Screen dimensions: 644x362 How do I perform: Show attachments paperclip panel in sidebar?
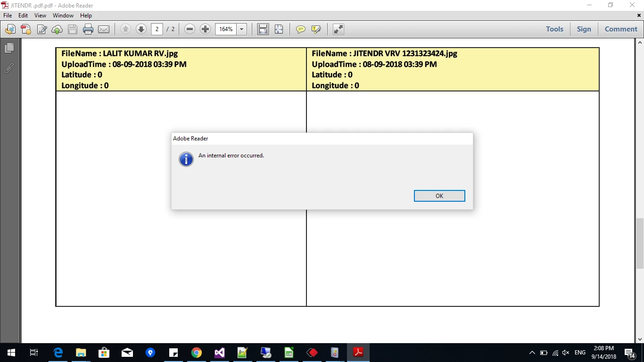click(x=9, y=69)
